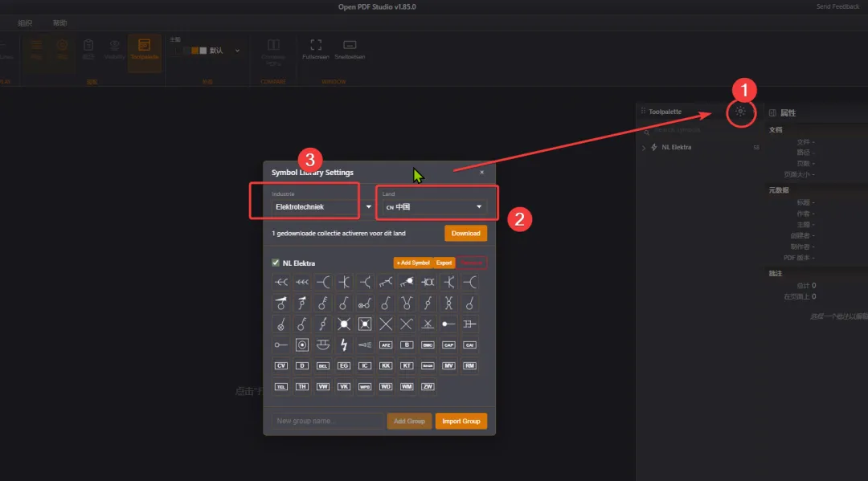Choose the concentric circle in square symbol
The image size is (868, 481).
[301, 345]
